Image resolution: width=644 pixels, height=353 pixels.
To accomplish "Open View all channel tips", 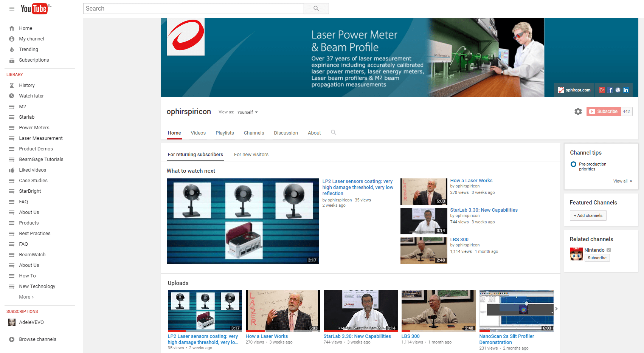I will click(x=622, y=181).
